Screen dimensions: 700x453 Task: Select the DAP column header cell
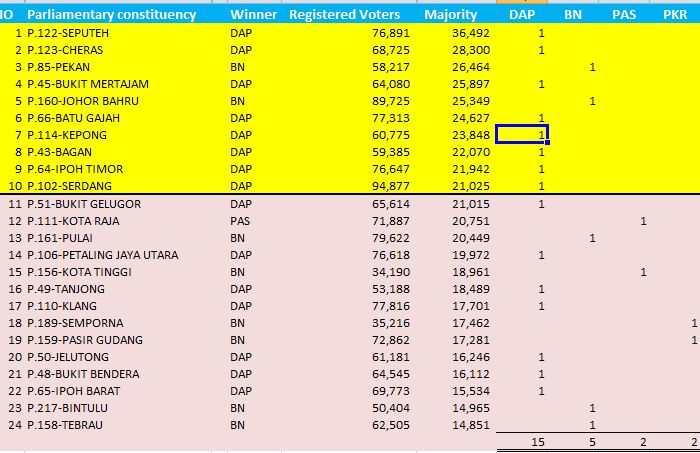pos(522,15)
